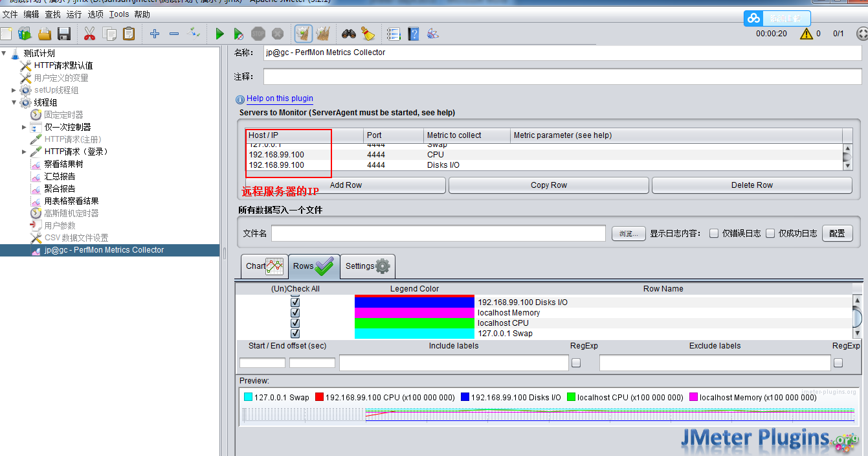
Task: Select the Rows tab
Action: pyautogui.click(x=313, y=266)
